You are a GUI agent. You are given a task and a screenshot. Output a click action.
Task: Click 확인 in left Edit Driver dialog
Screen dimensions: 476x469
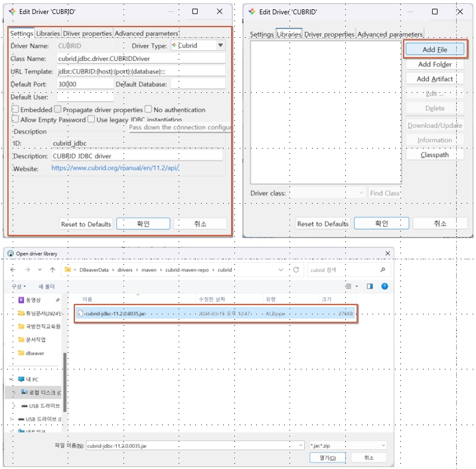143,224
